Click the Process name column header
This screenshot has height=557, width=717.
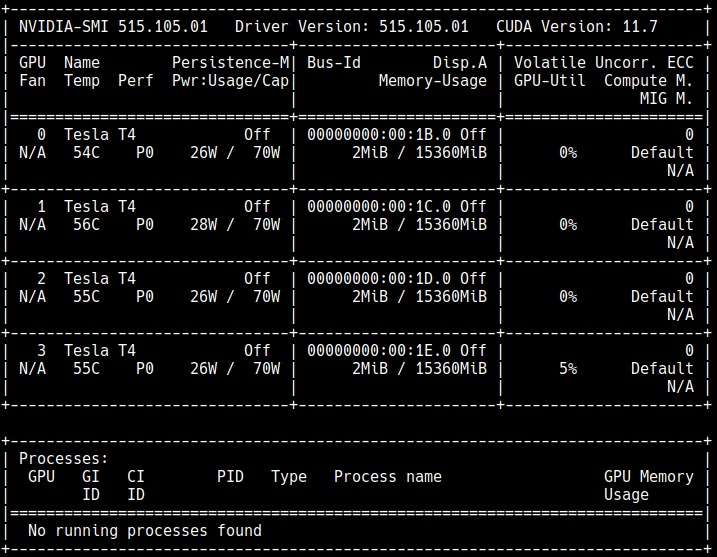pos(387,476)
